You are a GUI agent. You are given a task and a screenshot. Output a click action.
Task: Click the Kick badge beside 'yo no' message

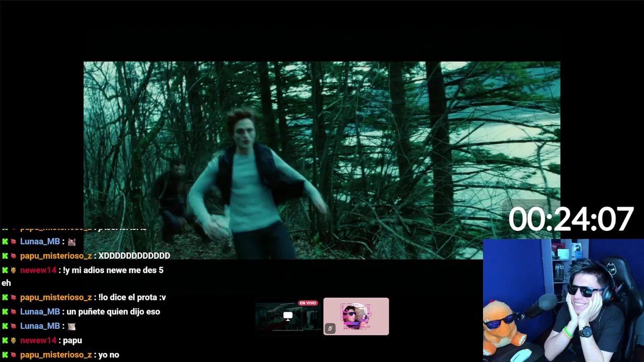5,355
